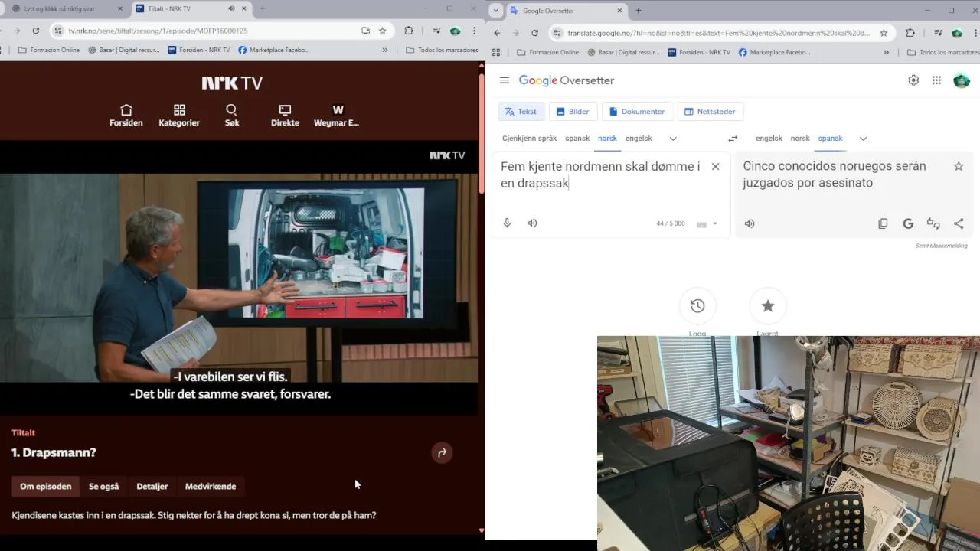This screenshot has height=551, width=980.
Task: Open Kategorier grid icon on NRK TV
Action: (179, 116)
